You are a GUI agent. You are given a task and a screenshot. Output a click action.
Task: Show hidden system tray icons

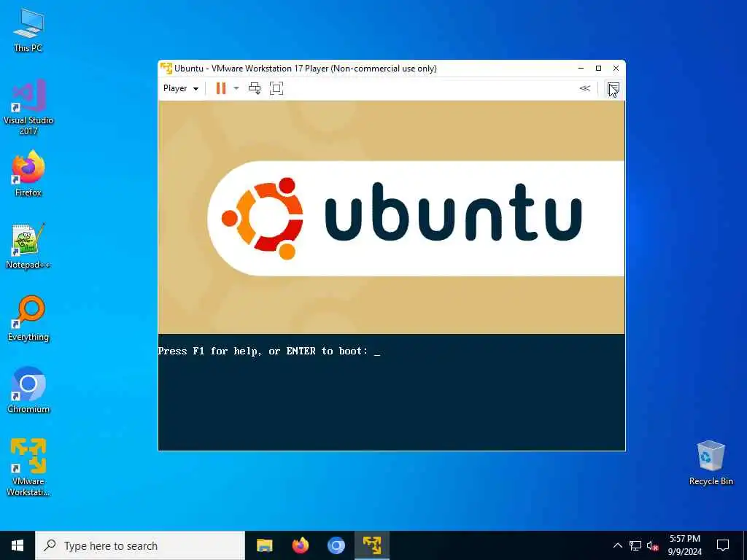coord(617,545)
